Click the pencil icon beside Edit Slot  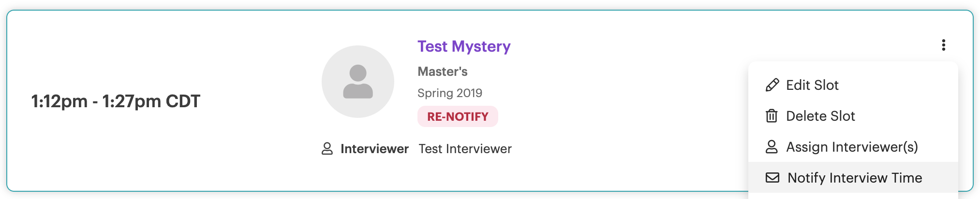click(x=772, y=85)
